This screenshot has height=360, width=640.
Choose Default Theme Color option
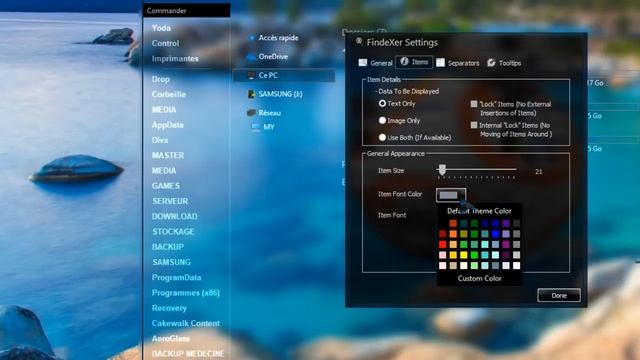[x=479, y=211]
